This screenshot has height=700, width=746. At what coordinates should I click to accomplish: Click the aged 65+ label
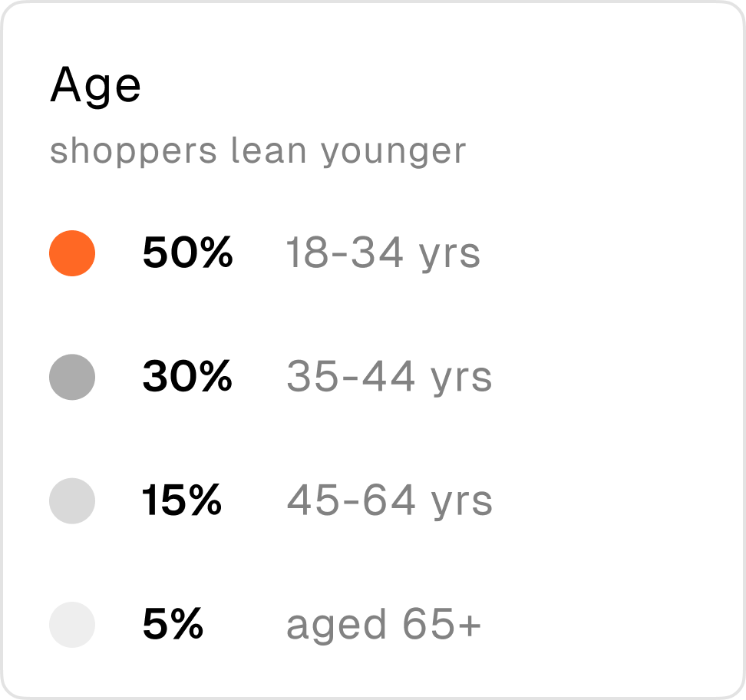(384, 625)
